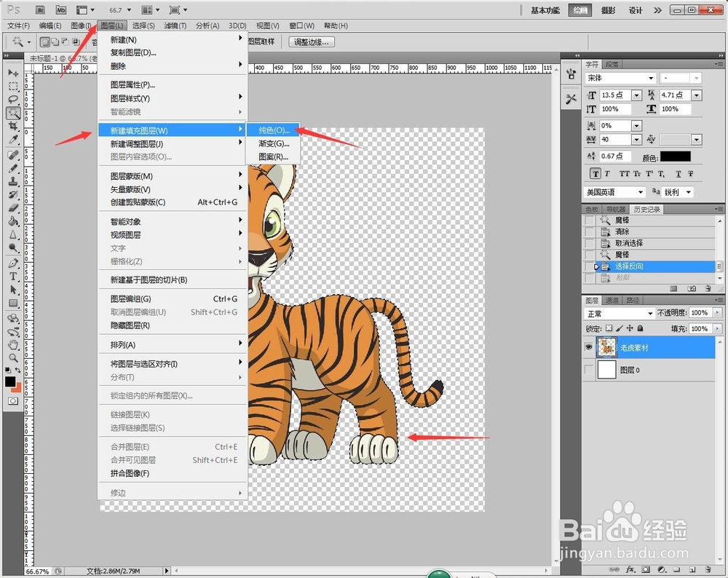Choose 纯色(O)... from the submenu
The height and width of the screenshot is (578, 728).
273,130
